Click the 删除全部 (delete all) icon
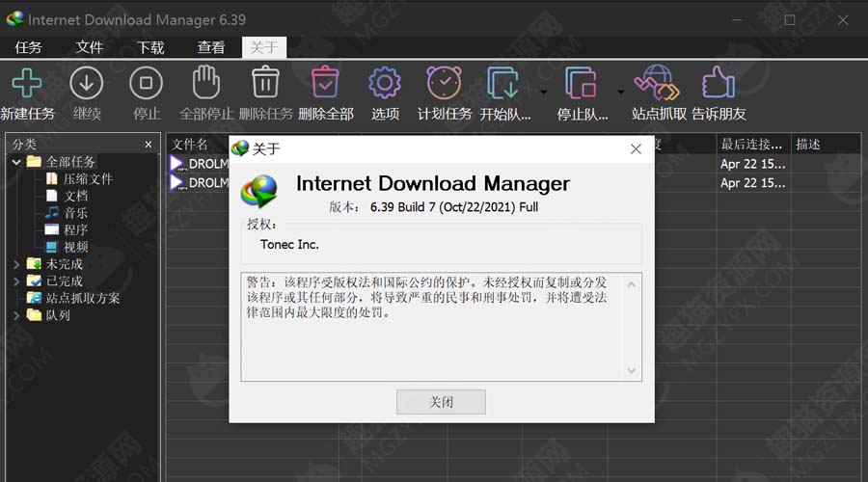 [325, 82]
